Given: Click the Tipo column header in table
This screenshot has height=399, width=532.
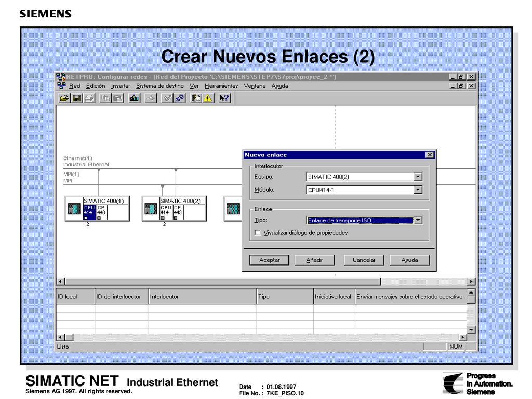Looking at the screenshot, I should click(x=285, y=297).
